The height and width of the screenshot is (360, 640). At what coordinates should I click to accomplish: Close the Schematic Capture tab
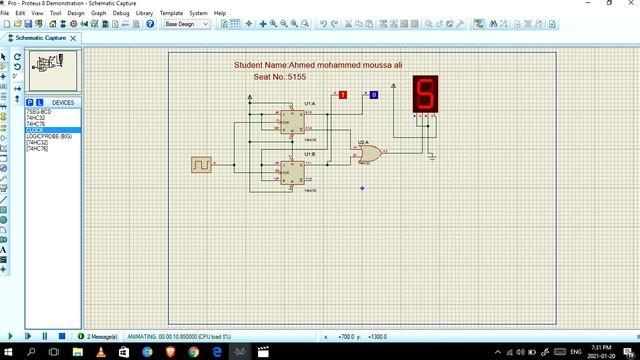[73, 38]
